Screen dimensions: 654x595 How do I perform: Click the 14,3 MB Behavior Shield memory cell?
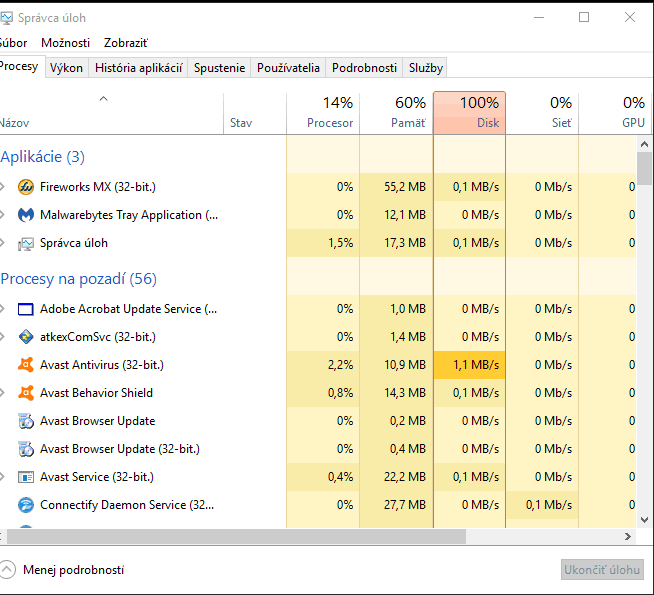(x=396, y=393)
